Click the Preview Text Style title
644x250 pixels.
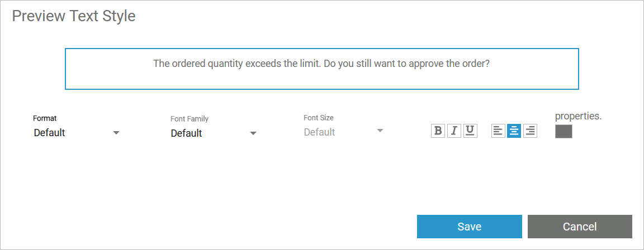(74, 16)
